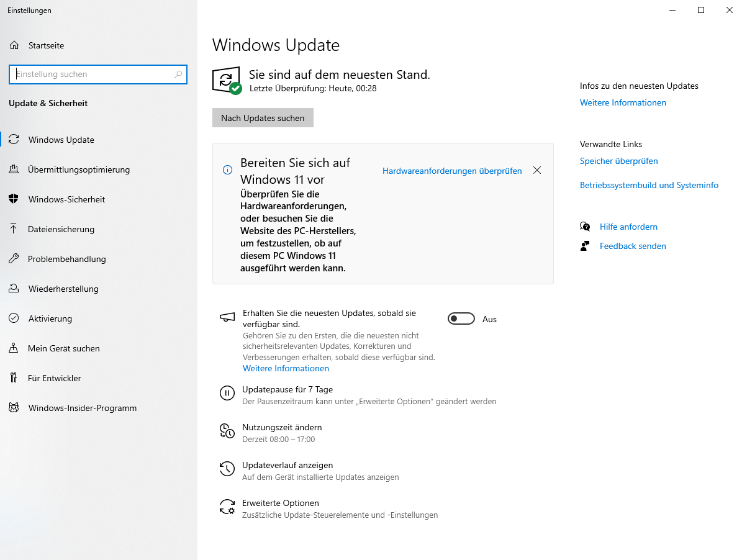Click Letzte Überprüfung: Heute, 00:28 text
Image resolution: width=742 pixels, height=560 pixels.
point(313,88)
